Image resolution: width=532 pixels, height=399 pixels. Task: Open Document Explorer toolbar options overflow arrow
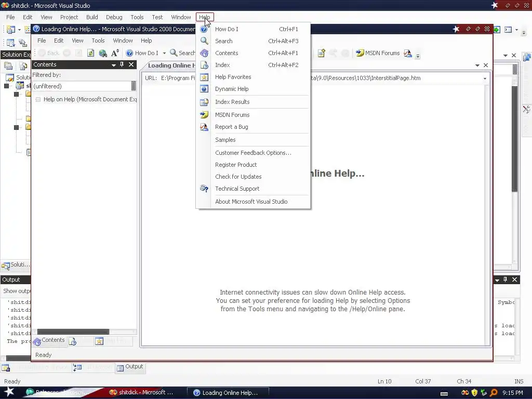click(418, 56)
